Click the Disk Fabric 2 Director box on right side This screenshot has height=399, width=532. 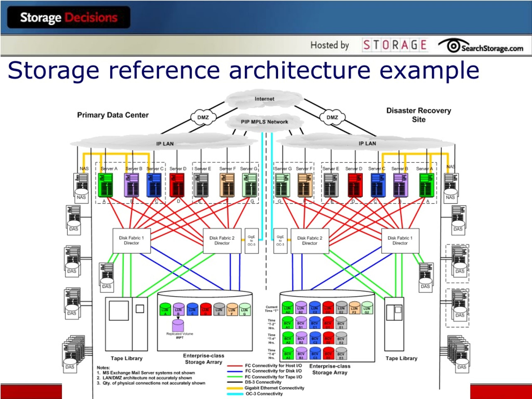point(310,241)
